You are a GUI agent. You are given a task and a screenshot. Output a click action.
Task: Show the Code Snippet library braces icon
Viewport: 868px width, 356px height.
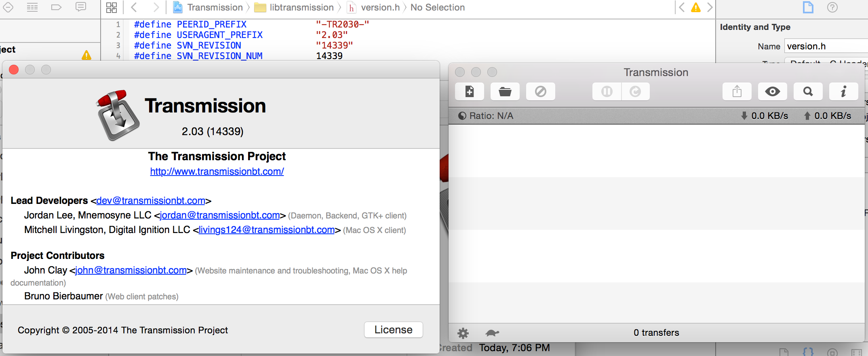click(808, 352)
